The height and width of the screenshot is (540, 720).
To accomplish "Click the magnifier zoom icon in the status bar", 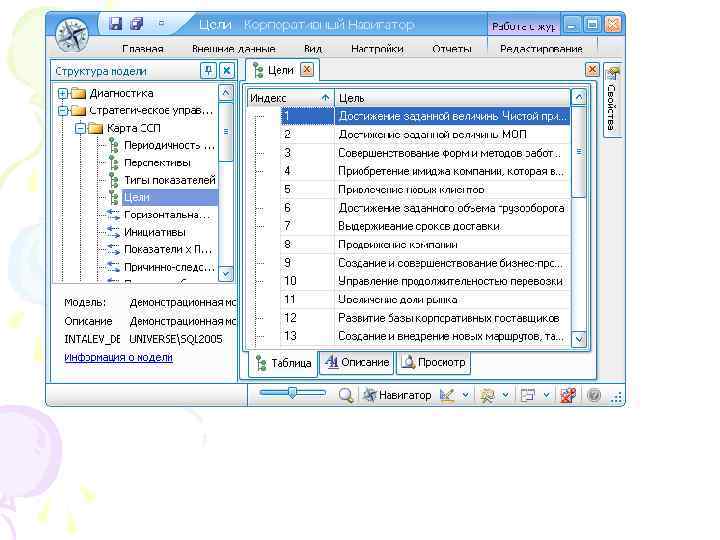I will pos(345,395).
